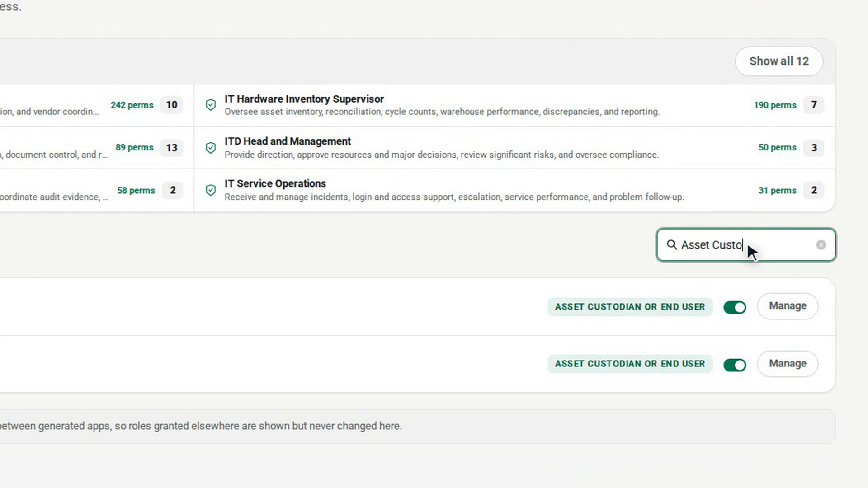
Task: Select the IT Service Operations role
Action: [x=514, y=190]
